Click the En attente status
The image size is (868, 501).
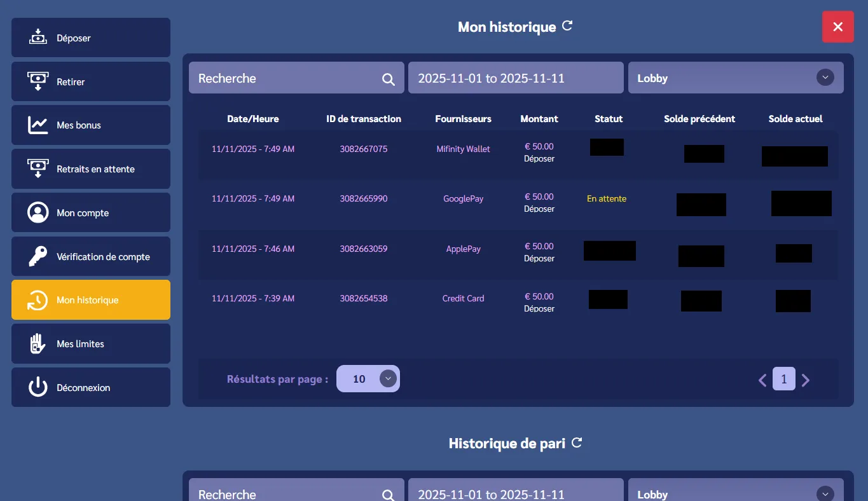click(607, 198)
